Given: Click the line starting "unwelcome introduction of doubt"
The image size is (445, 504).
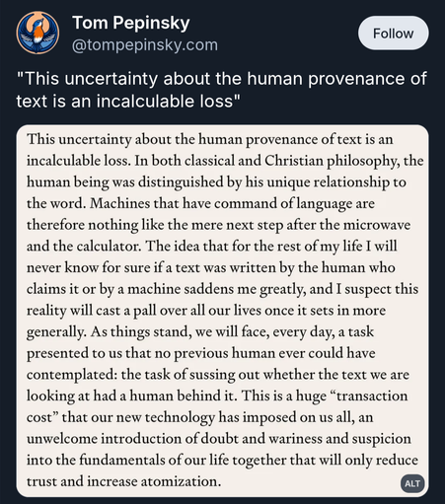Looking at the screenshot, I should tap(219, 439).
